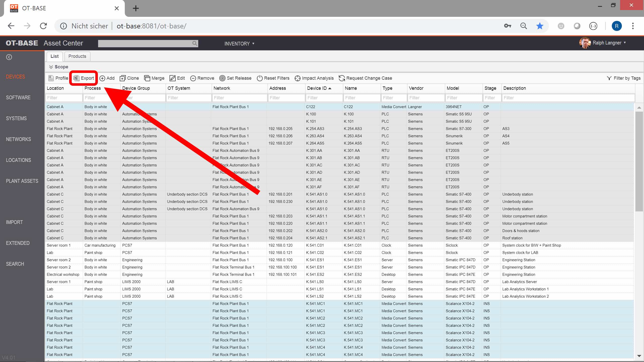
Task: Click the Location filter field
Action: (64, 98)
